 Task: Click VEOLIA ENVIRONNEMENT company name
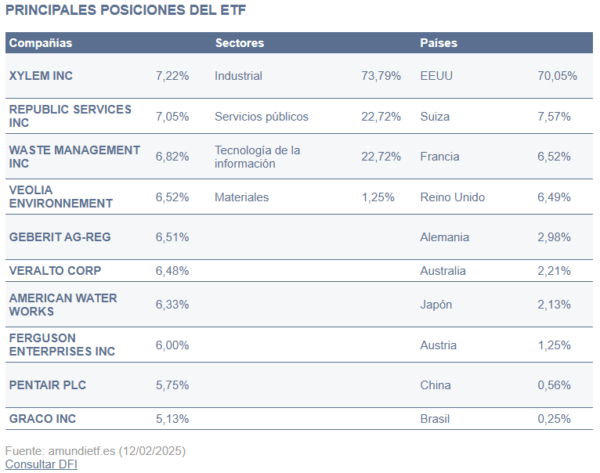[x=60, y=197]
